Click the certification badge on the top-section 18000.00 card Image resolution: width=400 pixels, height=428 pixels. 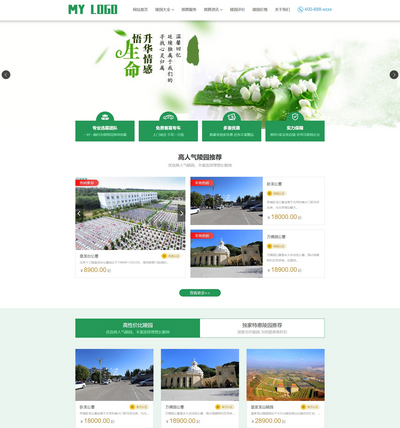tap(277, 193)
